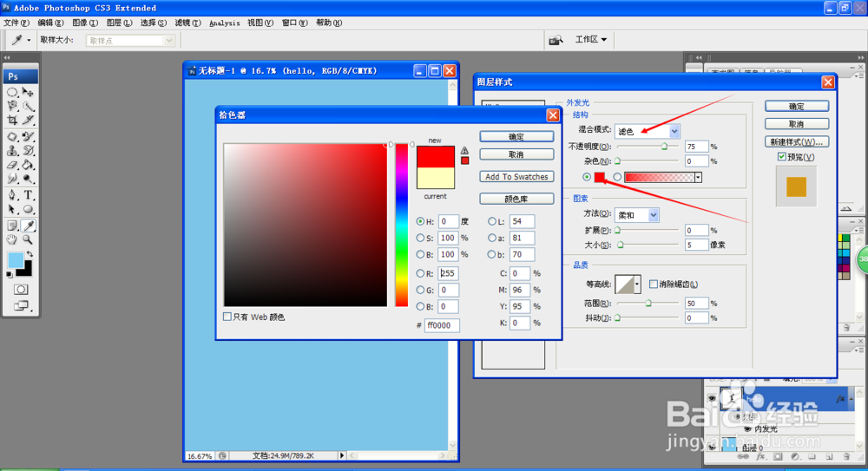Click 新建样式 button in Layer Style
Screen dimensions: 868x471
(797, 141)
